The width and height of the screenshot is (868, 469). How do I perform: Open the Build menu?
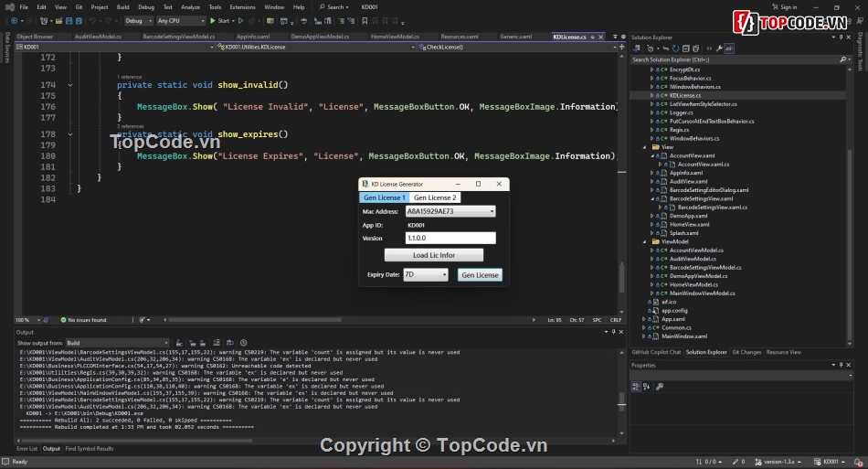pyautogui.click(x=123, y=7)
